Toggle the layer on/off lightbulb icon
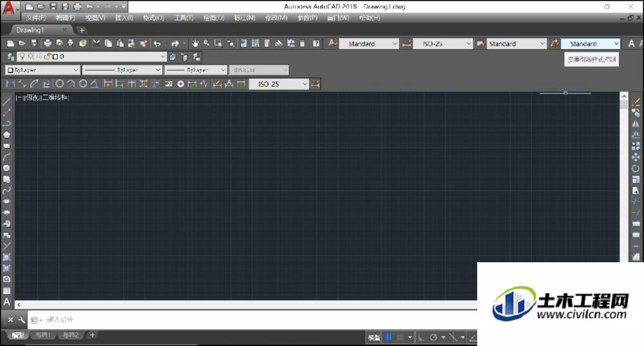 [x=22, y=56]
